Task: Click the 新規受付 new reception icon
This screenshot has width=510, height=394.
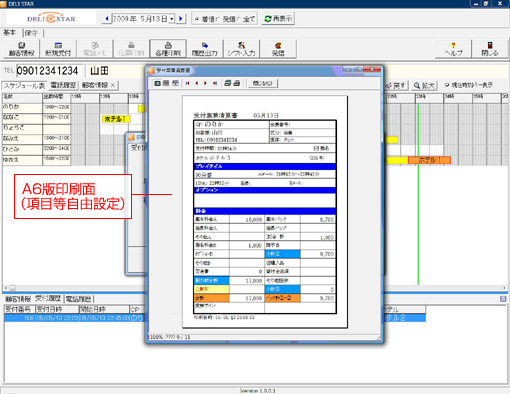Action: [58, 49]
